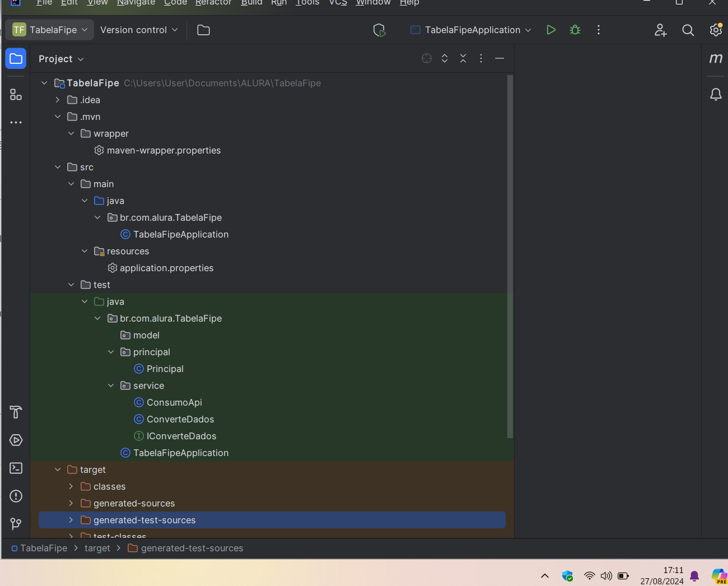728x586 pixels.
Task: Collapse the test folder
Action: [71, 285]
